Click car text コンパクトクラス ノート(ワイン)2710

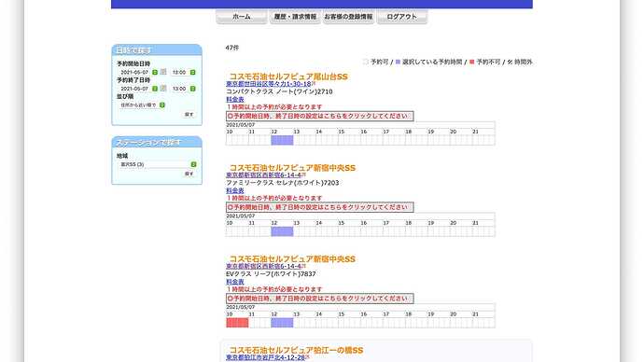pos(279,91)
